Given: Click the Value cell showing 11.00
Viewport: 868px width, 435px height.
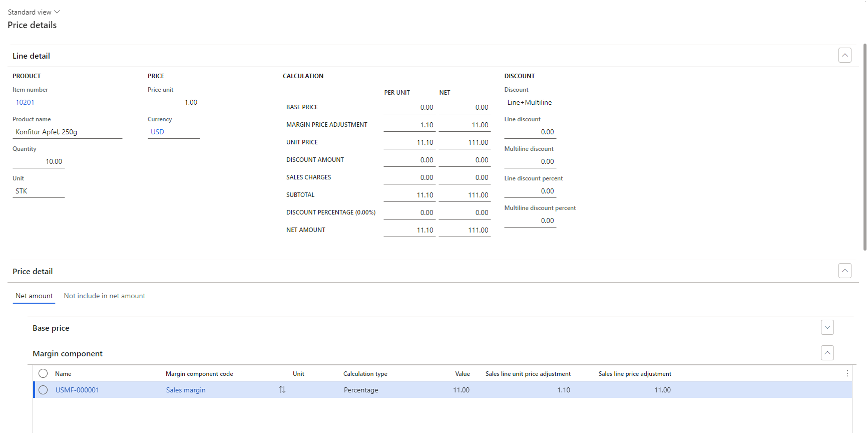Looking at the screenshot, I should coord(461,390).
